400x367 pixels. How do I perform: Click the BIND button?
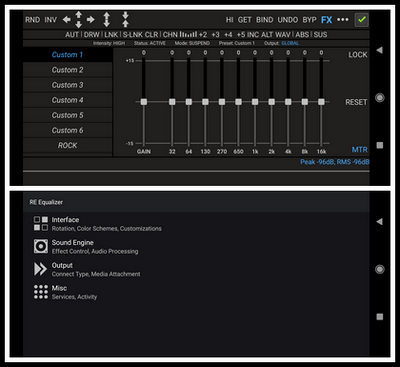click(265, 20)
